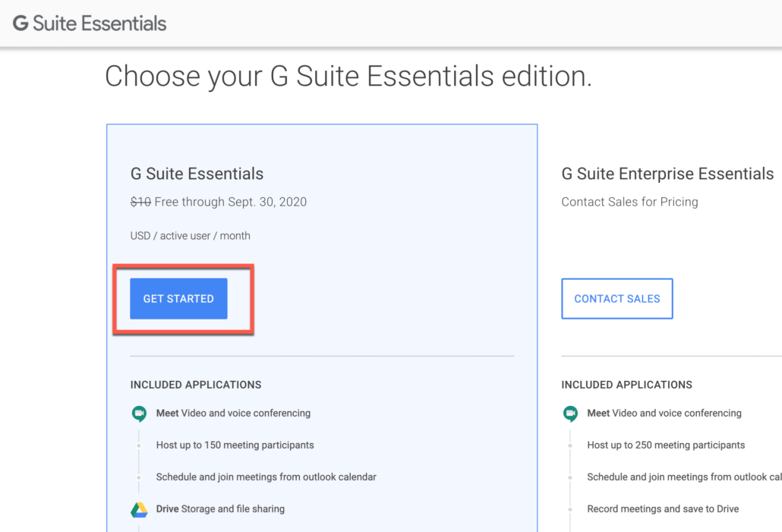782x532 pixels.
Task: Click the "G Suite Enterprise Essentials" title
Action: click(667, 174)
